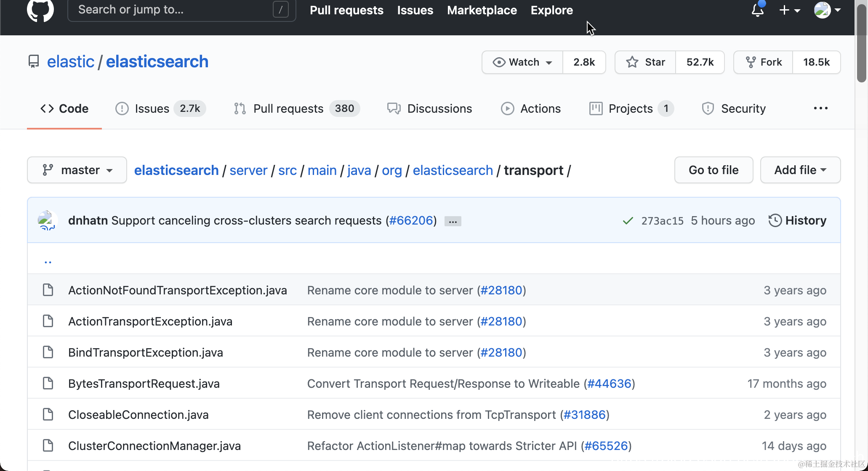This screenshot has height=471, width=868.
Task: View the 18.5k forks count
Action: (x=817, y=62)
